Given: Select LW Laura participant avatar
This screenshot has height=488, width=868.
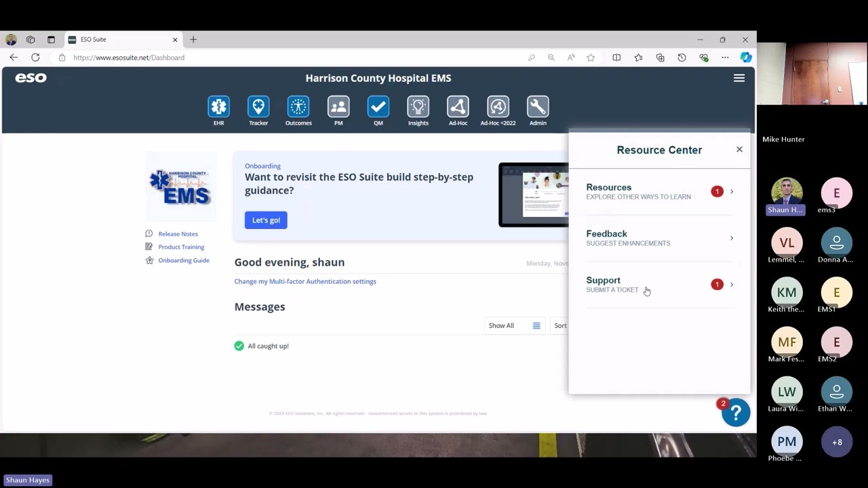Looking at the screenshot, I should point(787,392).
